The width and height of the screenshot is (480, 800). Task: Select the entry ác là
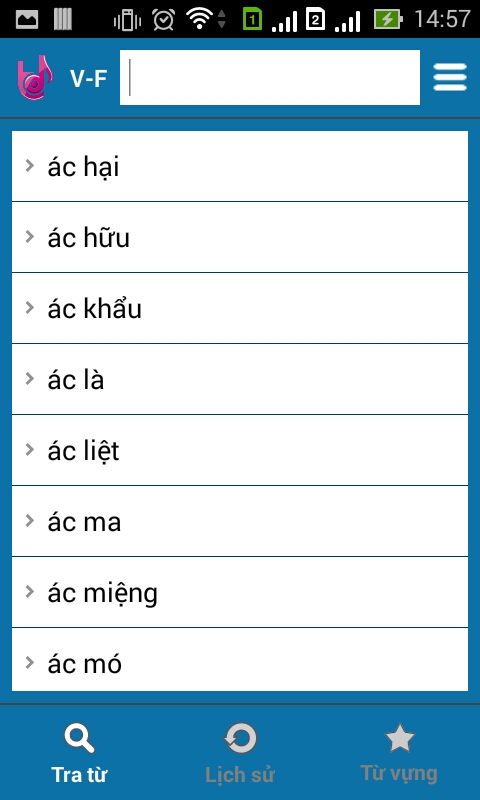240,379
